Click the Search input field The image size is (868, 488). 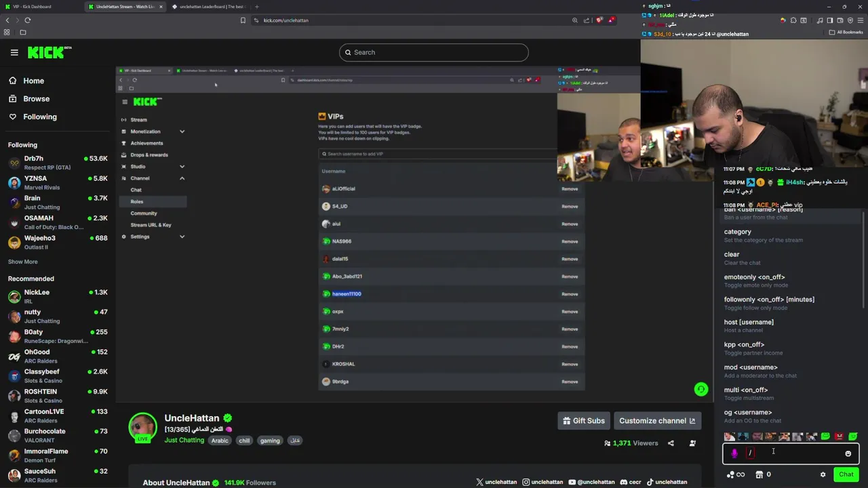point(434,52)
